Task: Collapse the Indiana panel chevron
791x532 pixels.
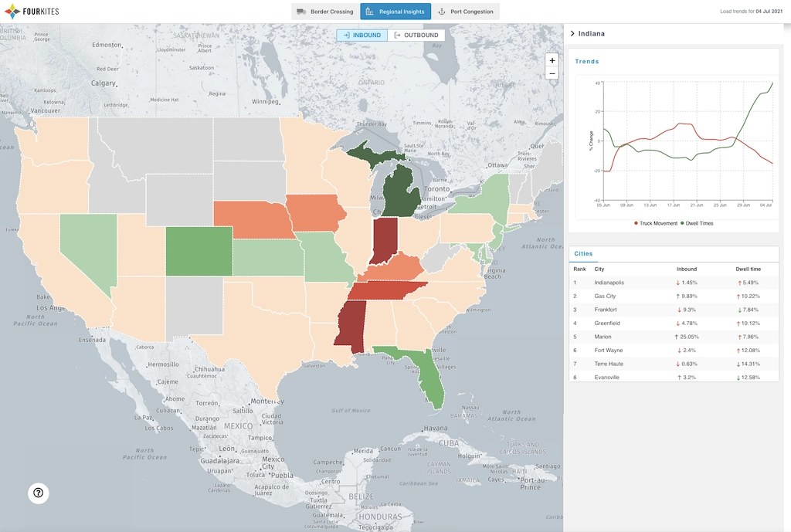Action: click(572, 34)
